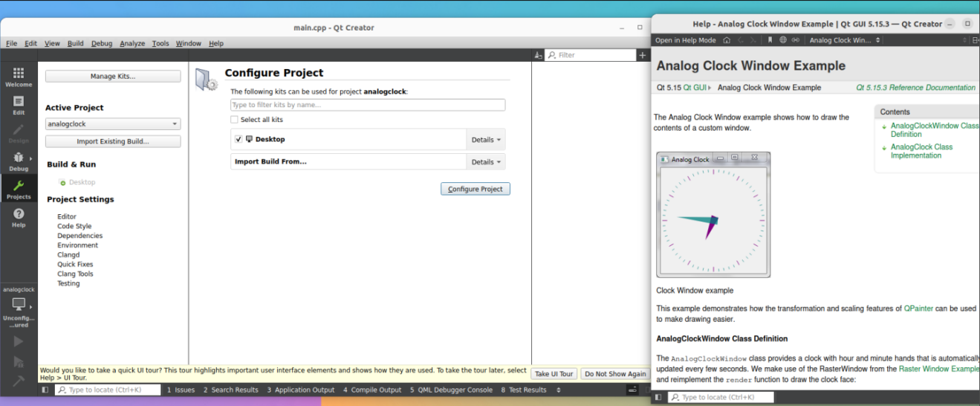Open the Search Results pane
980x406 pixels.
[x=231, y=390]
